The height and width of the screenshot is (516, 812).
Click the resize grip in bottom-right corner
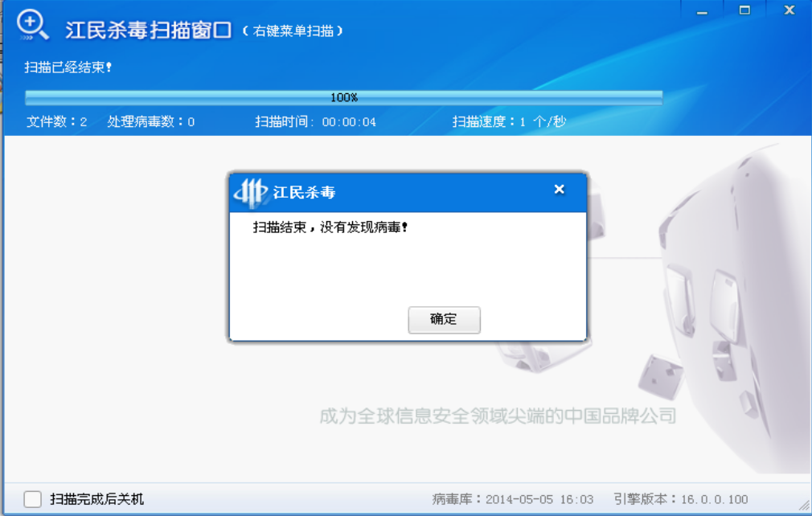(804, 506)
